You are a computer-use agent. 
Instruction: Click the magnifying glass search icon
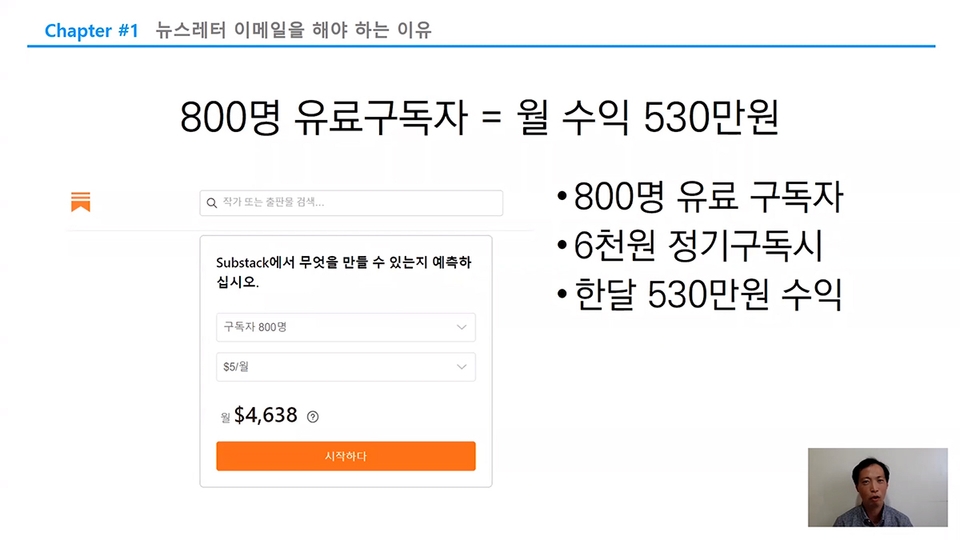[x=212, y=203]
